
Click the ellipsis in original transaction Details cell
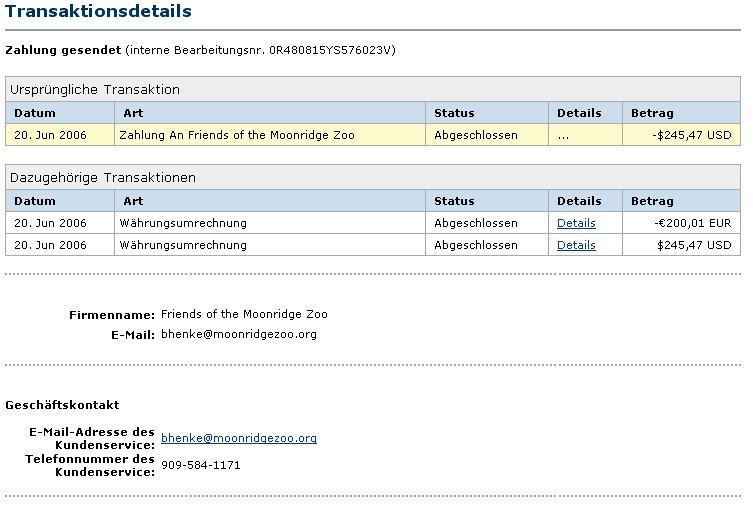pos(563,135)
